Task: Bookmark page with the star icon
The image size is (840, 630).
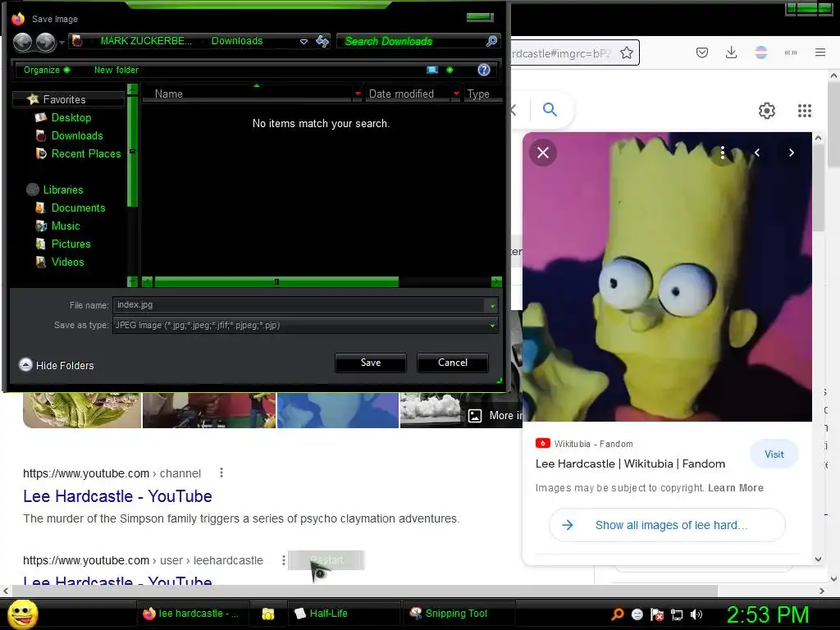Action: tap(626, 53)
